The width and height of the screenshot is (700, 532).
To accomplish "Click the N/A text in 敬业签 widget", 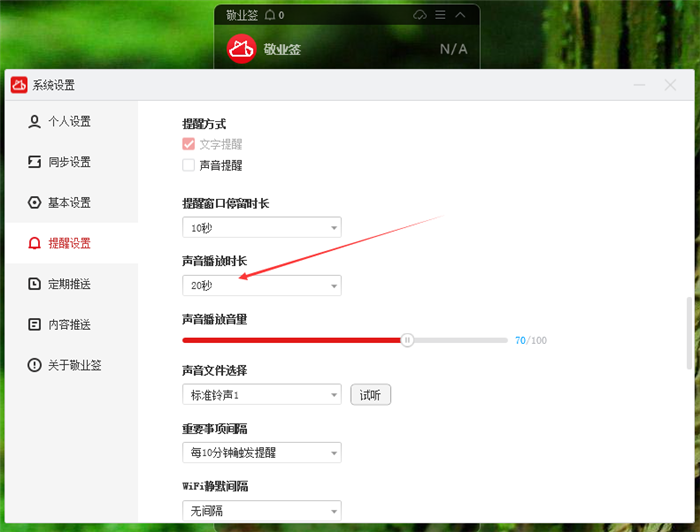I will coord(454,49).
